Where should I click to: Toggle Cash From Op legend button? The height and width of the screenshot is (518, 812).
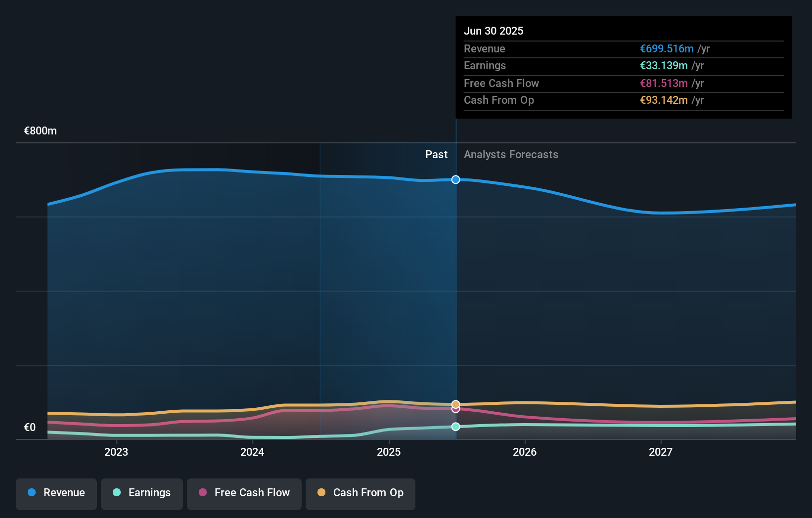tap(361, 493)
